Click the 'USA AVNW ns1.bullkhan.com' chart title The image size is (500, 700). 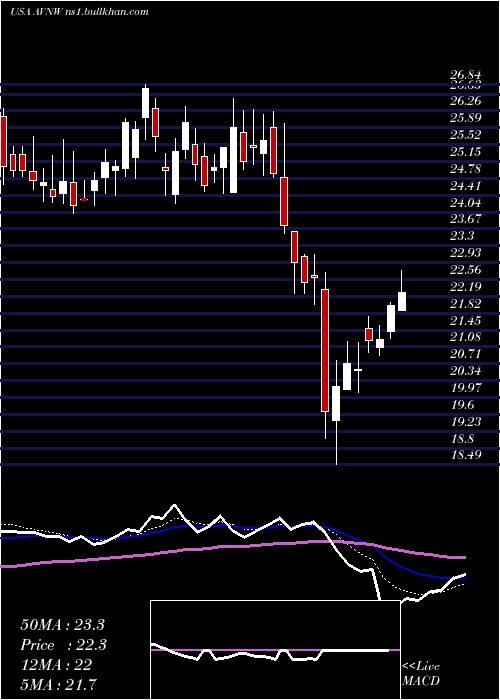79,12
